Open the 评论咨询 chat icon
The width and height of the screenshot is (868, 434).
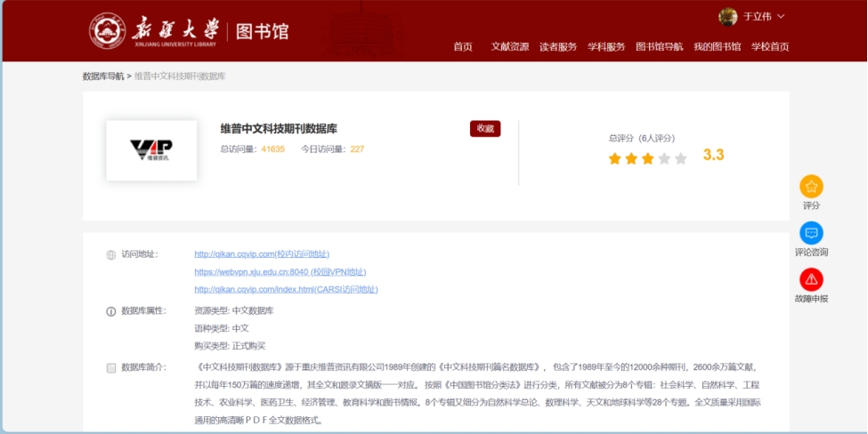point(811,233)
